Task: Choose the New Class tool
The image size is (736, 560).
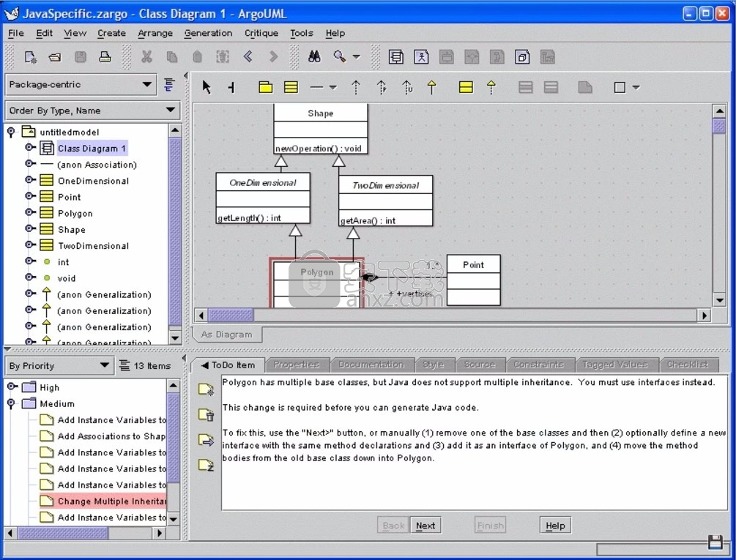Action: [x=291, y=88]
